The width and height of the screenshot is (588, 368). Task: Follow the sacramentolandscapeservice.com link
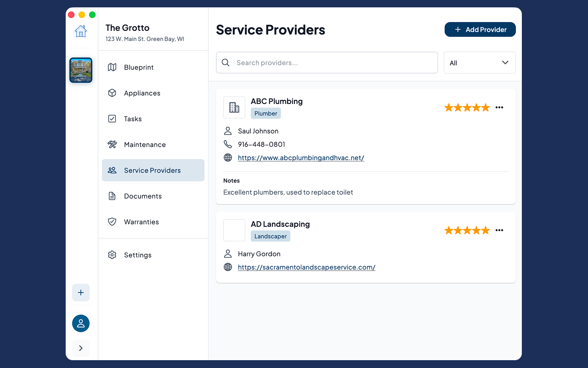pos(306,267)
